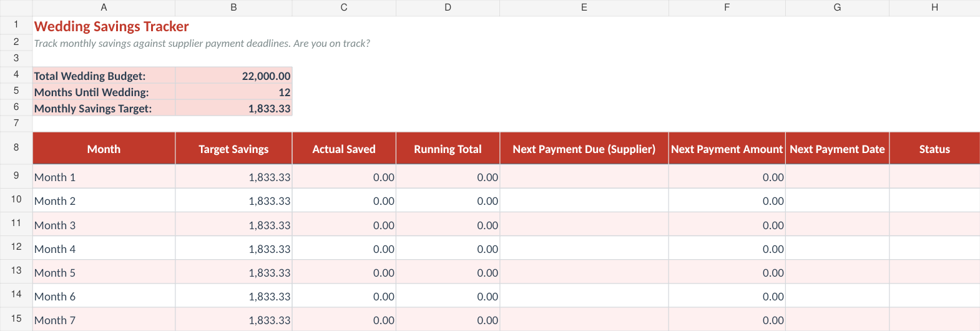The width and height of the screenshot is (980, 331).
Task: Select Month 1 Actual Saved cell
Action: click(344, 177)
